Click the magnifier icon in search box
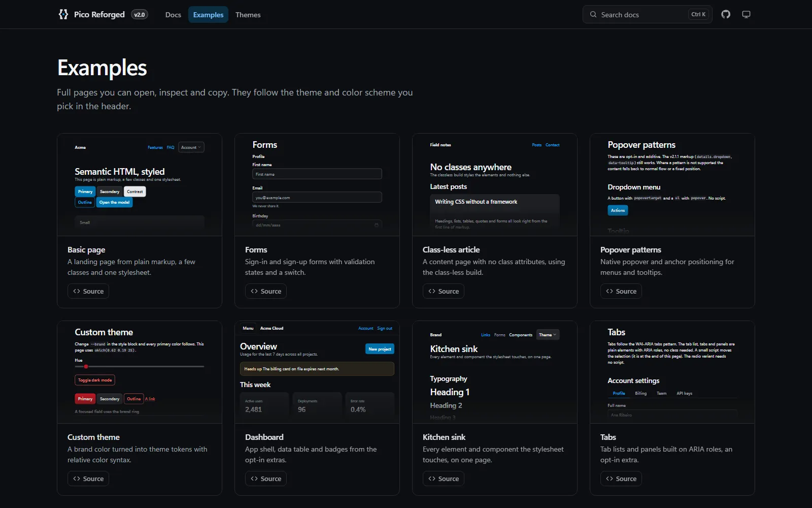This screenshot has width=812, height=508. tap(593, 15)
